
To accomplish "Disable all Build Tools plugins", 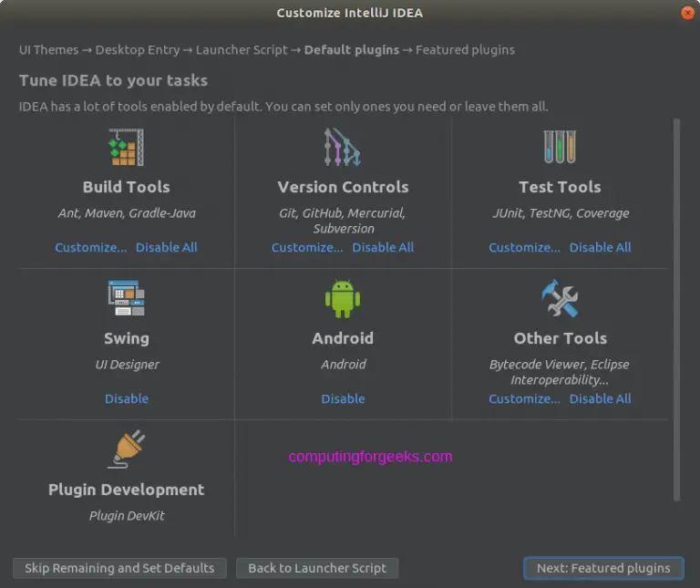I will 167,247.
